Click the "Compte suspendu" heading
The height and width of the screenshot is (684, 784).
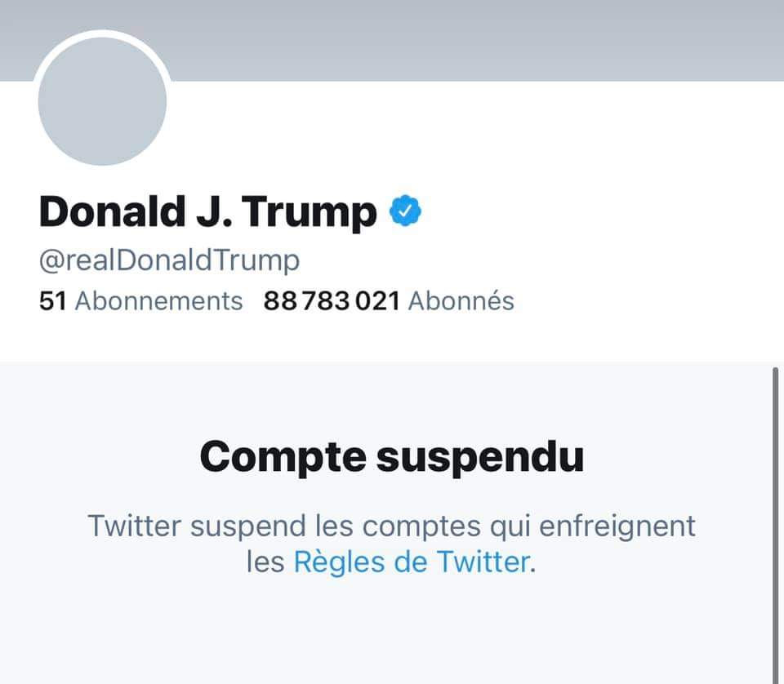point(391,457)
